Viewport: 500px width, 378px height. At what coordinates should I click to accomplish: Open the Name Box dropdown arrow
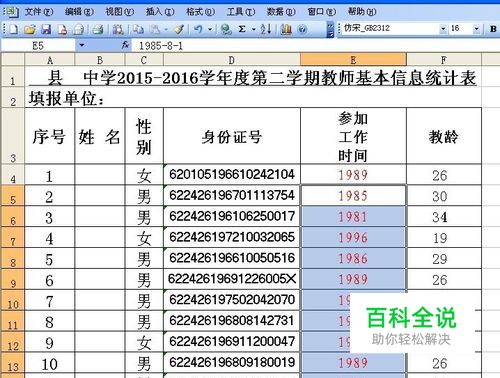(82, 45)
